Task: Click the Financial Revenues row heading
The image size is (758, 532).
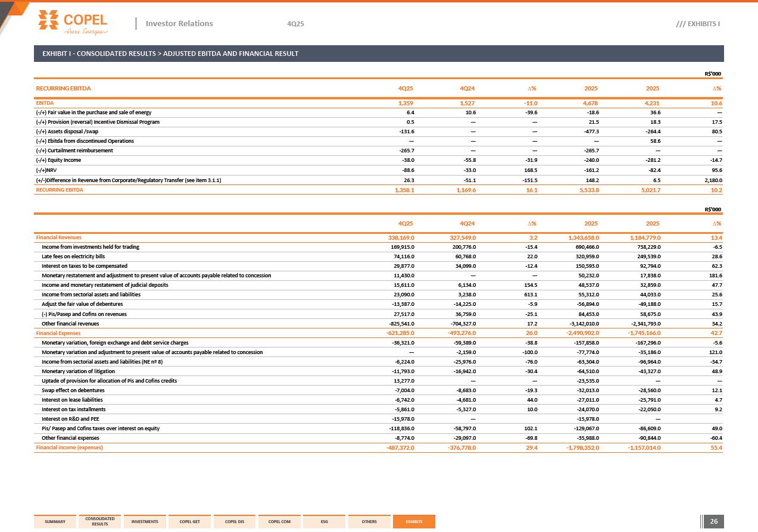Action: pos(58,237)
